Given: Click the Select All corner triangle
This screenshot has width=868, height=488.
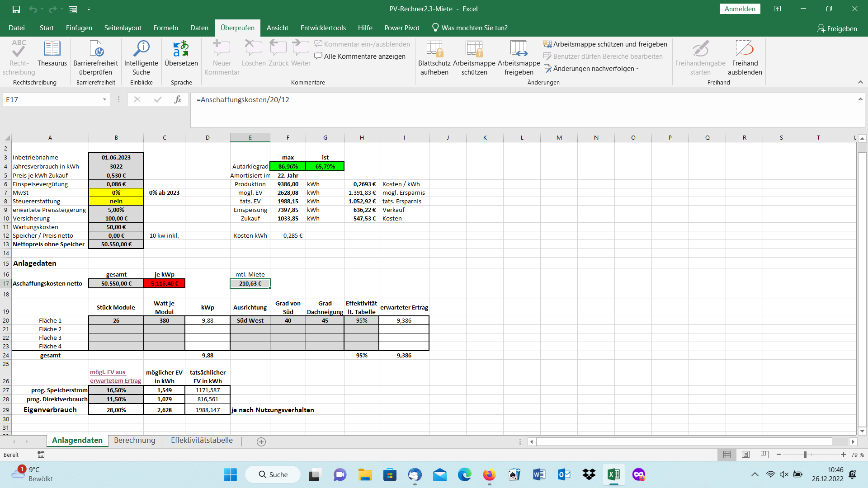Looking at the screenshot, I should click(7, 138).
